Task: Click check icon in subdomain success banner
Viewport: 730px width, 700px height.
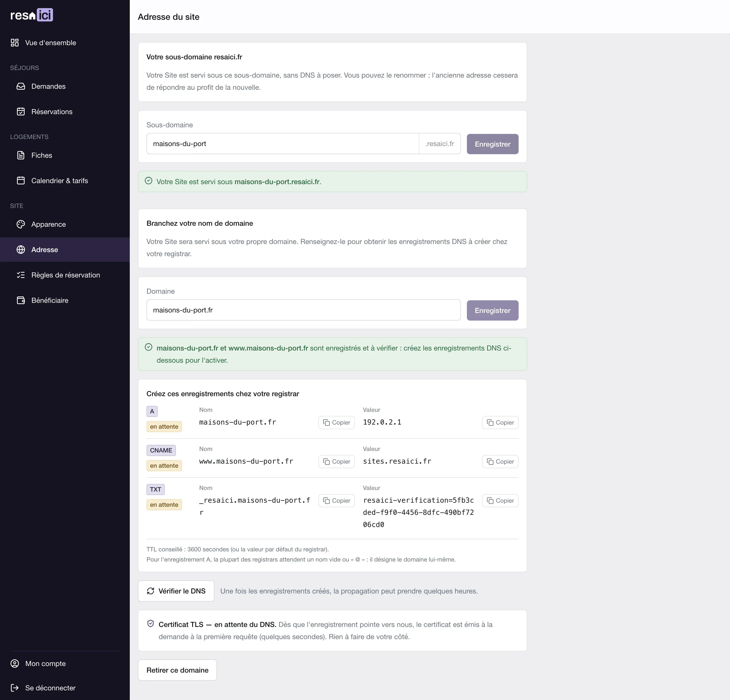Action: coord(149,181)
